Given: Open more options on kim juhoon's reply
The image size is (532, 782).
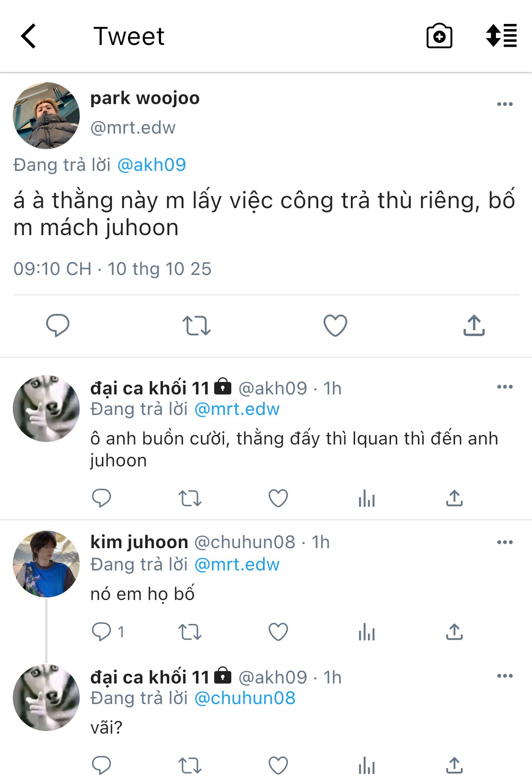Looking at the screenshot, I should click(x=505, y=542).
